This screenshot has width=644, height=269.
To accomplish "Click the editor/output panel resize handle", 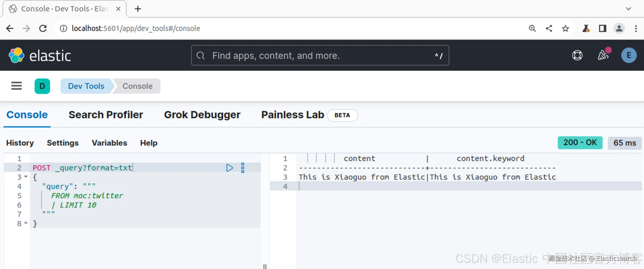I will [x=265, y=266].
